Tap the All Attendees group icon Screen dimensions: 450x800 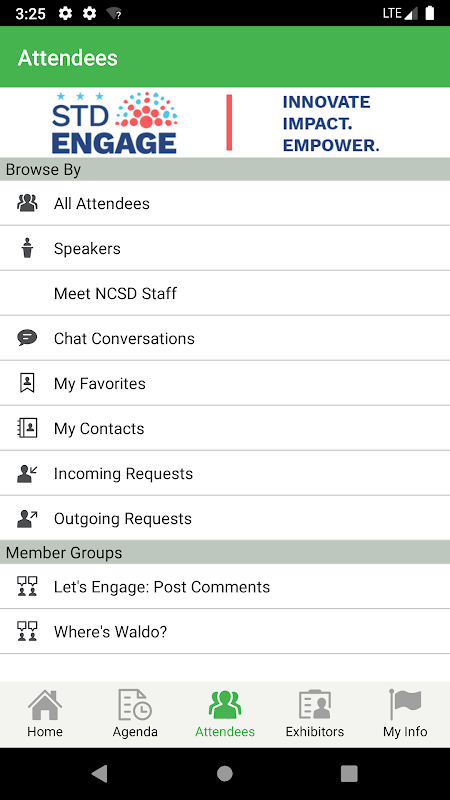pyautogui.click(x=27, y=203)
